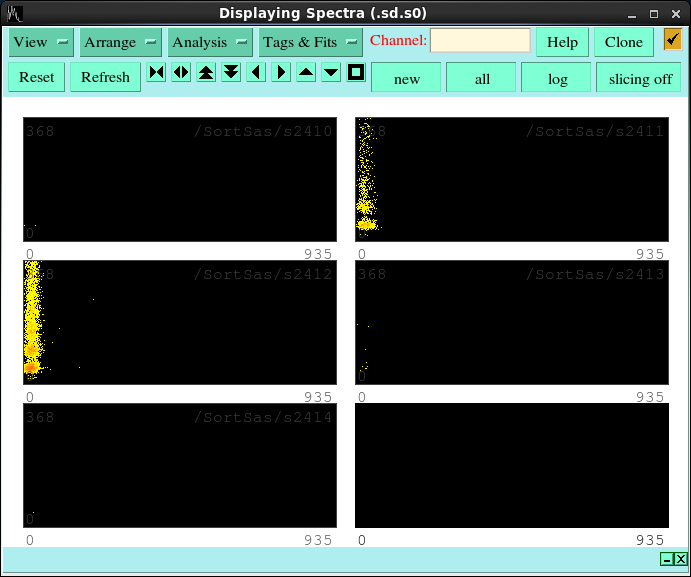Click the green minimize icon in status bar
691x577 pixels.
coord(667,559)
